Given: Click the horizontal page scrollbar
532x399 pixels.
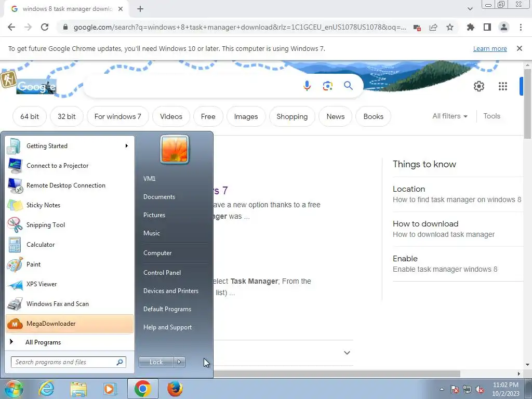Looking at the screenshot, I should point(337,374).
